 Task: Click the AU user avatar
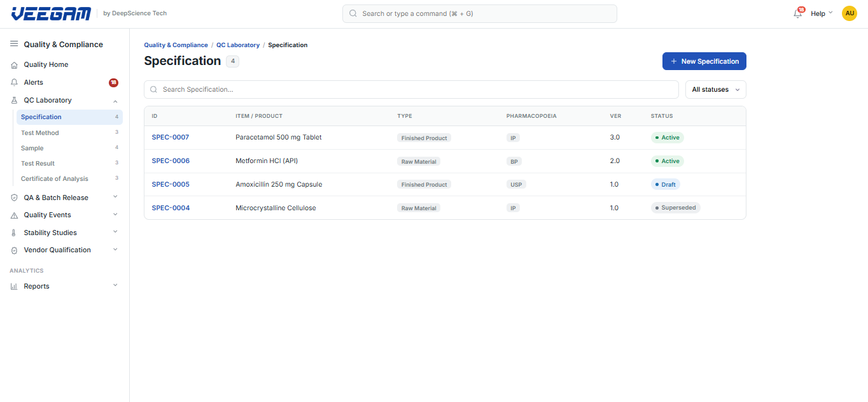(850, 13)
